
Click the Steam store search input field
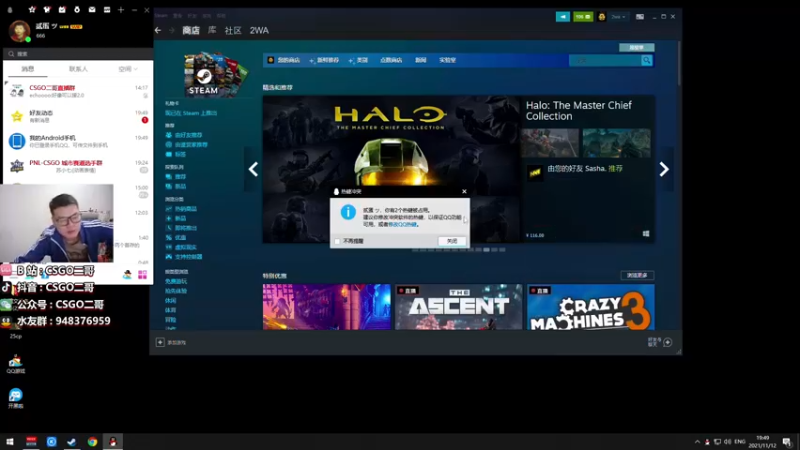605,61
